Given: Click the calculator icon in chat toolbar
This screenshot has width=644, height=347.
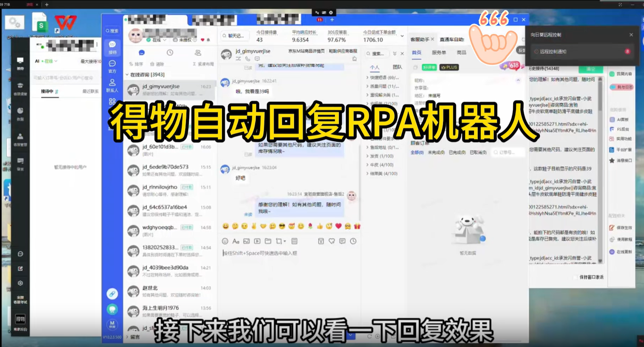Looking at the screenshot, I should (x=294, y=241).
